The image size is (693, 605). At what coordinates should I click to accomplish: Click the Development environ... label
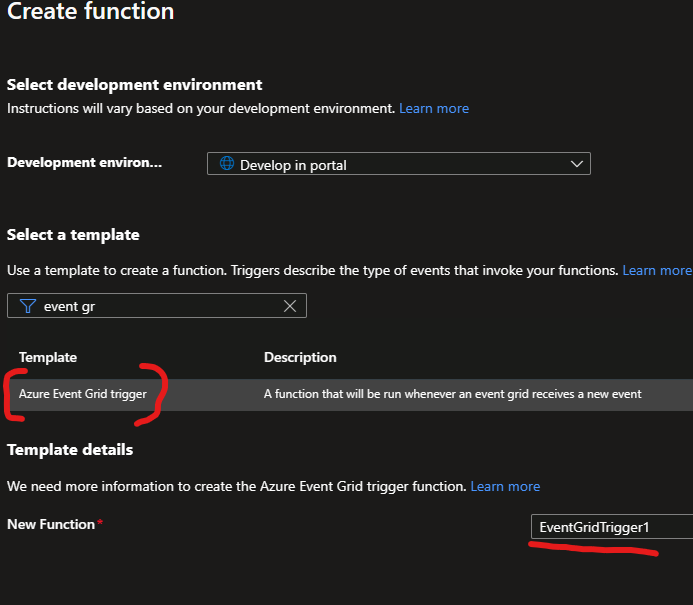click(84, 163)
